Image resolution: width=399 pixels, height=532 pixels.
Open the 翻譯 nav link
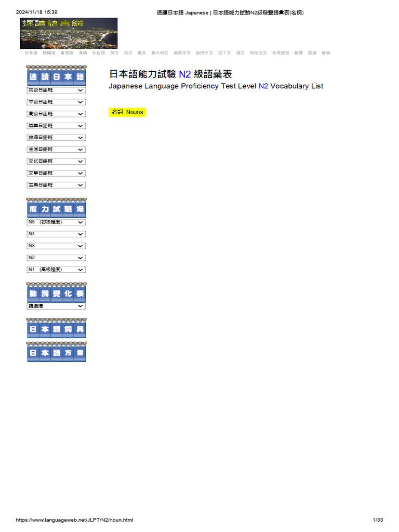click(299, 53)
